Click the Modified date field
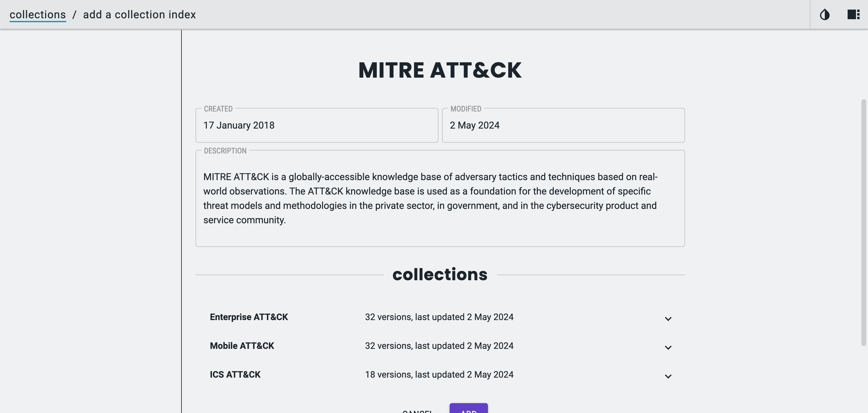Image resolution: width=868 pixels, height=413 pixels. [563, 125]
